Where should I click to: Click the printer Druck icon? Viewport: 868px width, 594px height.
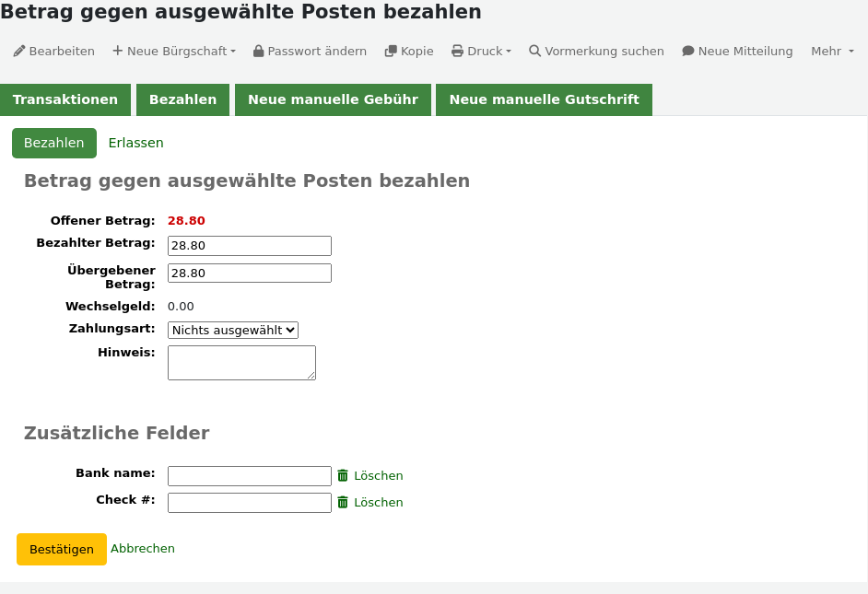pyautogui.click(x=457, y=51)
